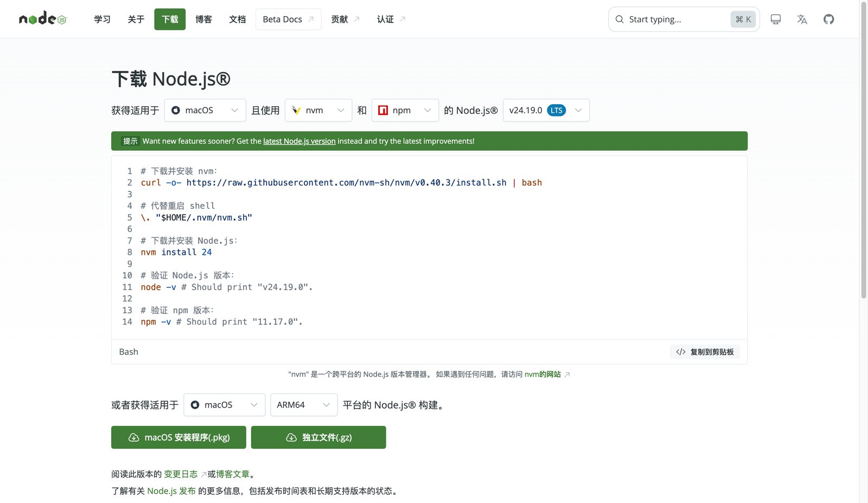
Task: Click the node -v code line
Action: 227,287
